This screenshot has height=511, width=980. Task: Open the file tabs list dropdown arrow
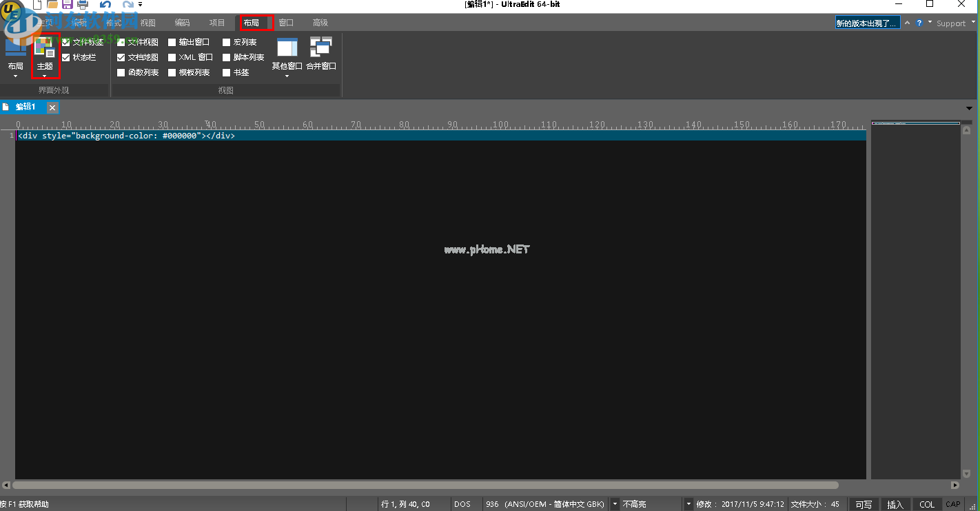(x=969, y=108)
